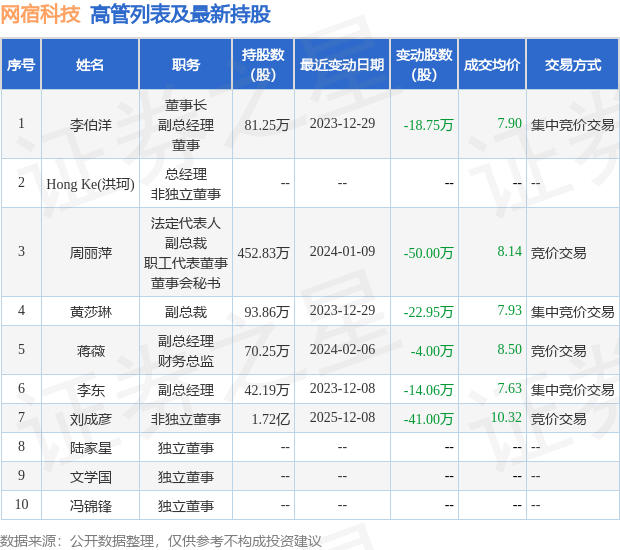Click average price 7.63

coord(510,389)
